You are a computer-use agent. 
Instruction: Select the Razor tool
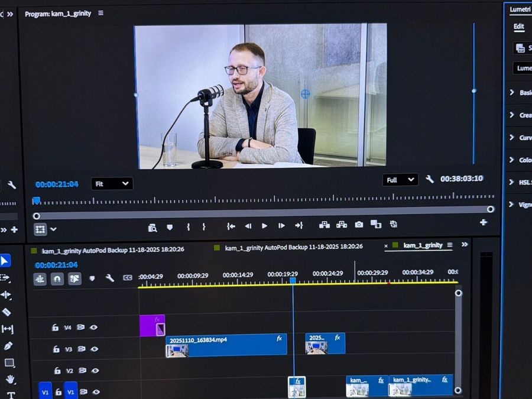[7, 312]
